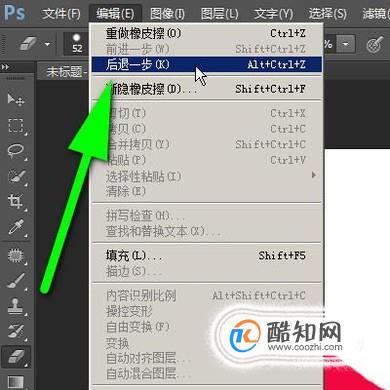
Task: Expand the toolbox with the double arrows
Action: pyautogui.click(x=5, y=67)
